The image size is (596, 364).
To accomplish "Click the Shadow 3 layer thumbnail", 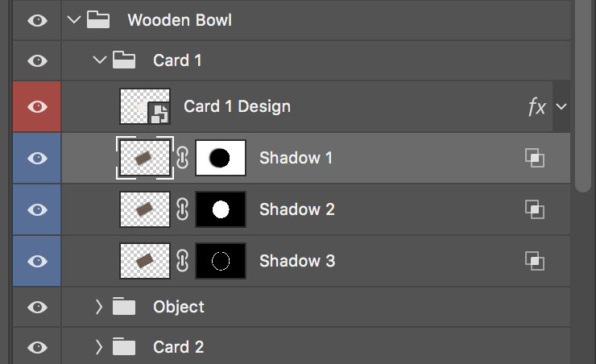I will coord(145,261).
